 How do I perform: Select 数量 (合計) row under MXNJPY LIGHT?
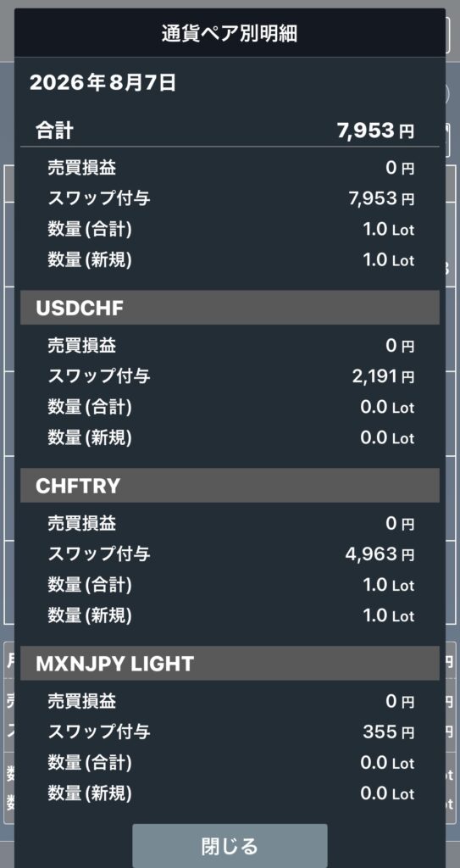pyautogui.click(x=230, y=763)
